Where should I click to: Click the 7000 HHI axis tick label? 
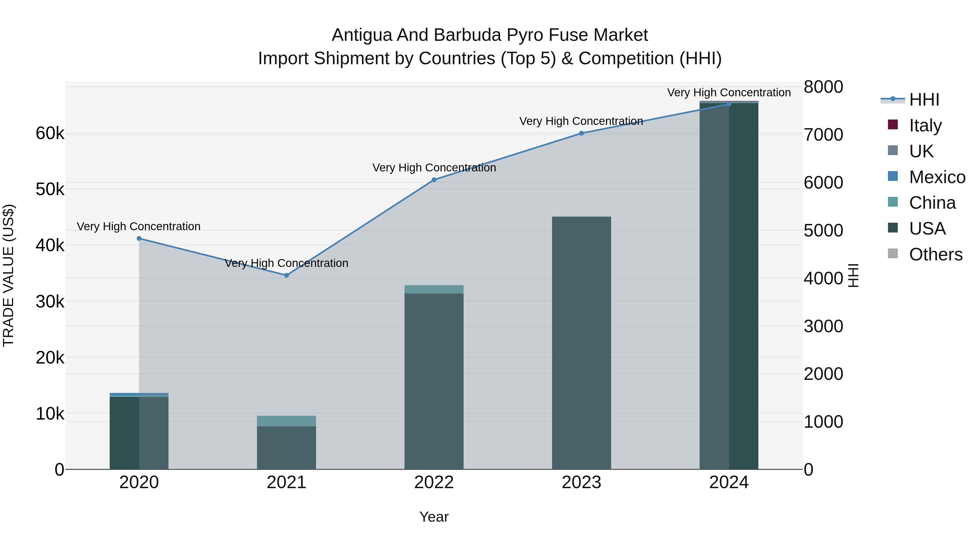click(x=824, y=135)
